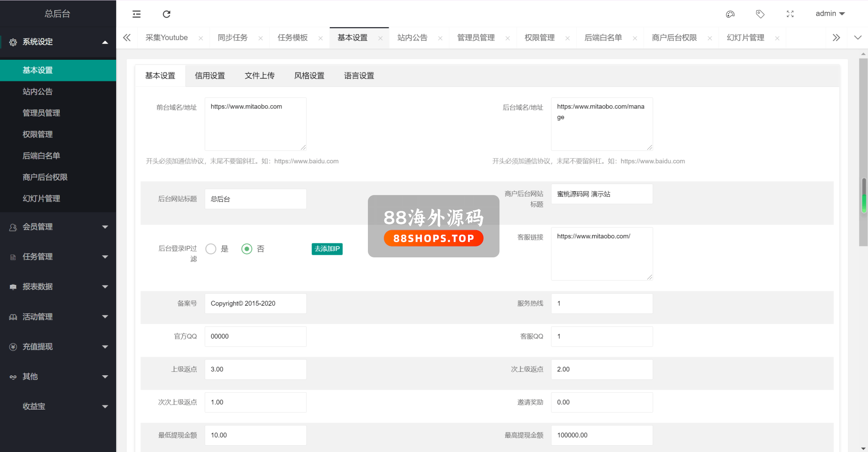Close the 采集Youtube tab

pyautogui.click(x=200, y=38)
